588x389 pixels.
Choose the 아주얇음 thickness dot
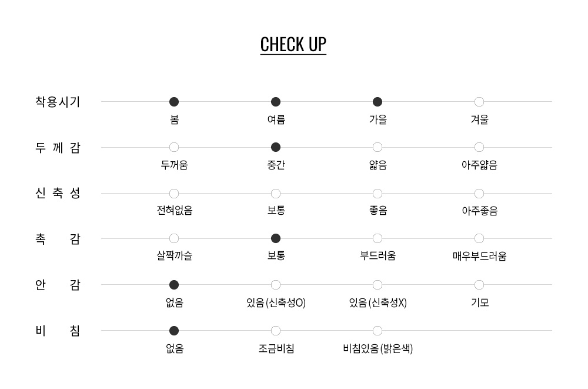(479, 147)
